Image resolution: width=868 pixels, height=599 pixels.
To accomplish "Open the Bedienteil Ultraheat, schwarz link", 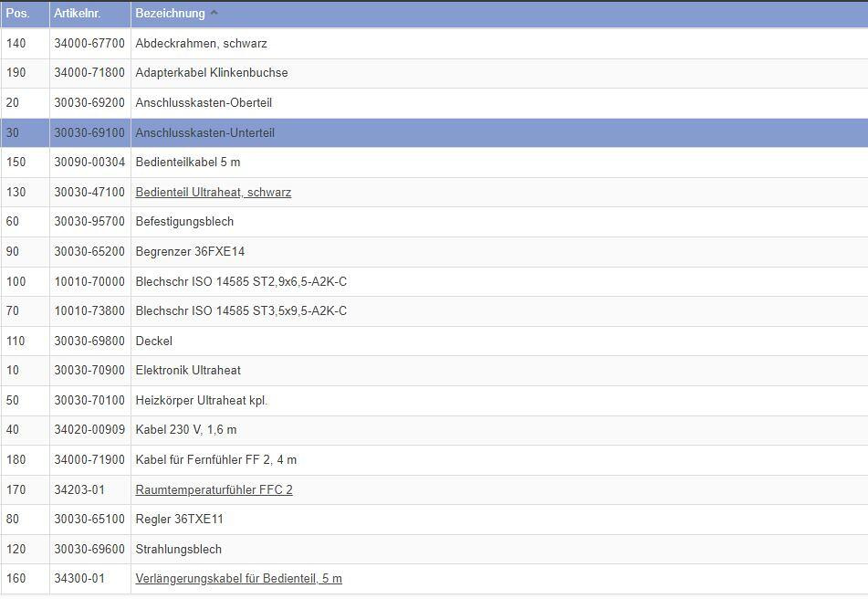I will pyautogui.click(x=213, y=193).
